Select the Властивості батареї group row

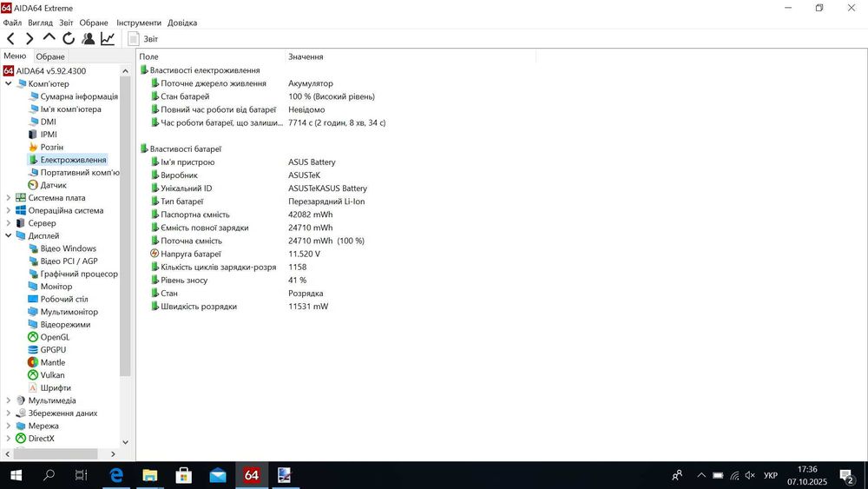point(181,149)
